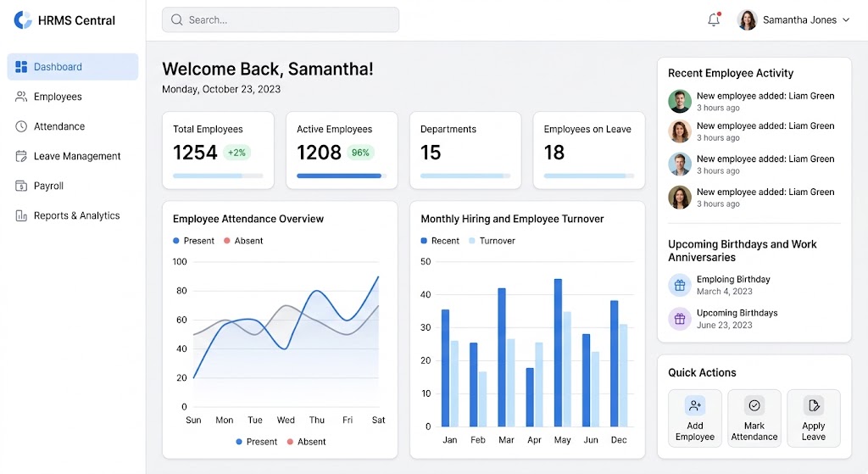Click Monday, October 23, 2023 date text

tap(221, 89)
